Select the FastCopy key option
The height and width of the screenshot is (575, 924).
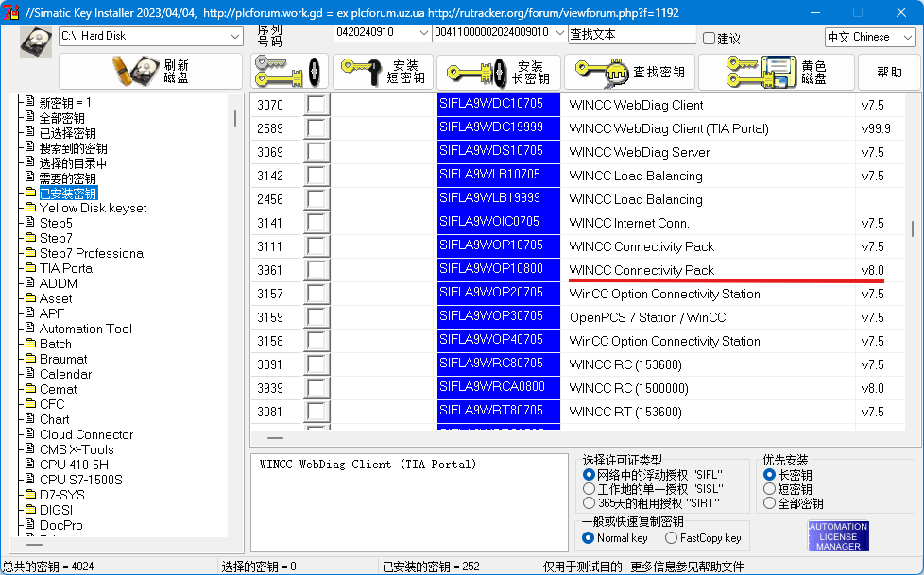(x=671, y=538)
